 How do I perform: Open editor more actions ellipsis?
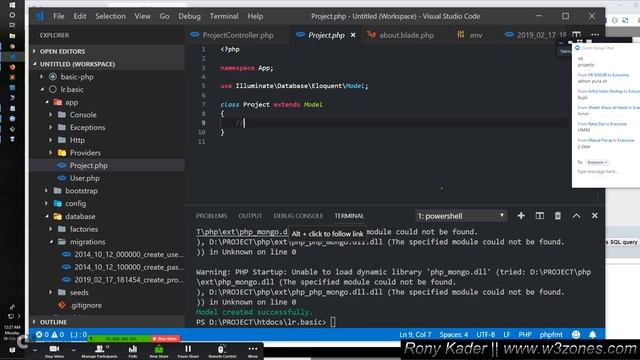pyautogui.click(x=595, y=35)
